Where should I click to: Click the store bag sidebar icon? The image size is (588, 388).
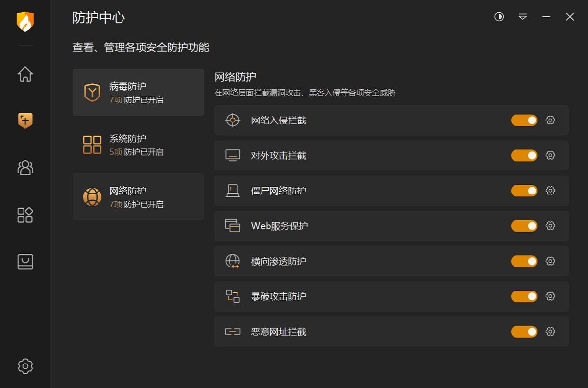pos(25,262)
